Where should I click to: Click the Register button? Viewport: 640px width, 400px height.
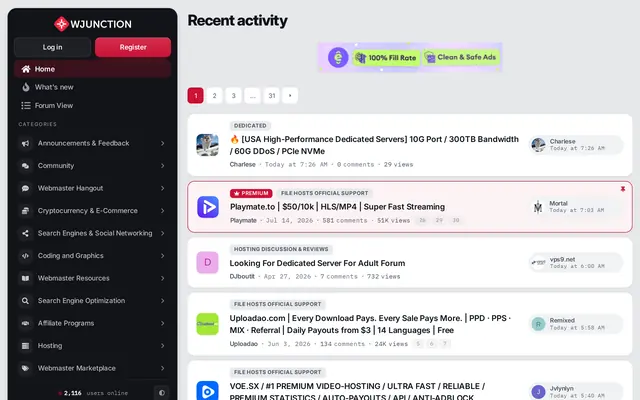(x=133, y=47)
